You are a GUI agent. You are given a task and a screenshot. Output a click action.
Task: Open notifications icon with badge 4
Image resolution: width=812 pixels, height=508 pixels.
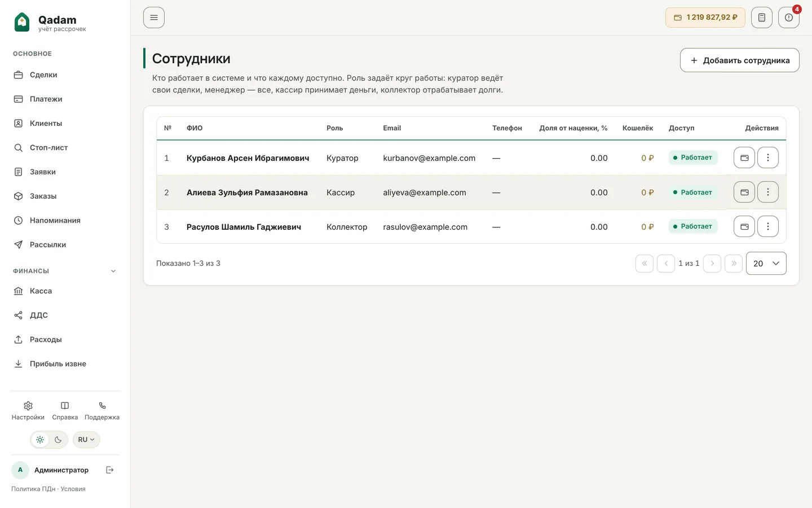pos(788,17)
